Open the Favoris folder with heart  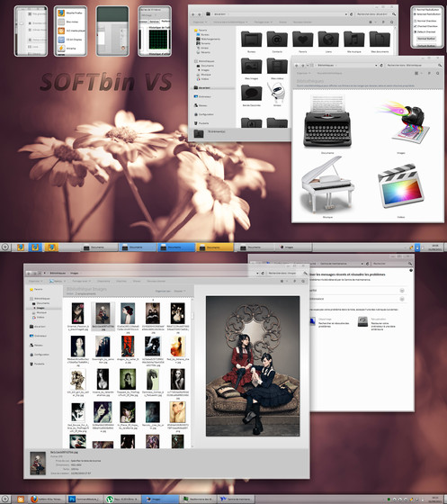(302, 40)
